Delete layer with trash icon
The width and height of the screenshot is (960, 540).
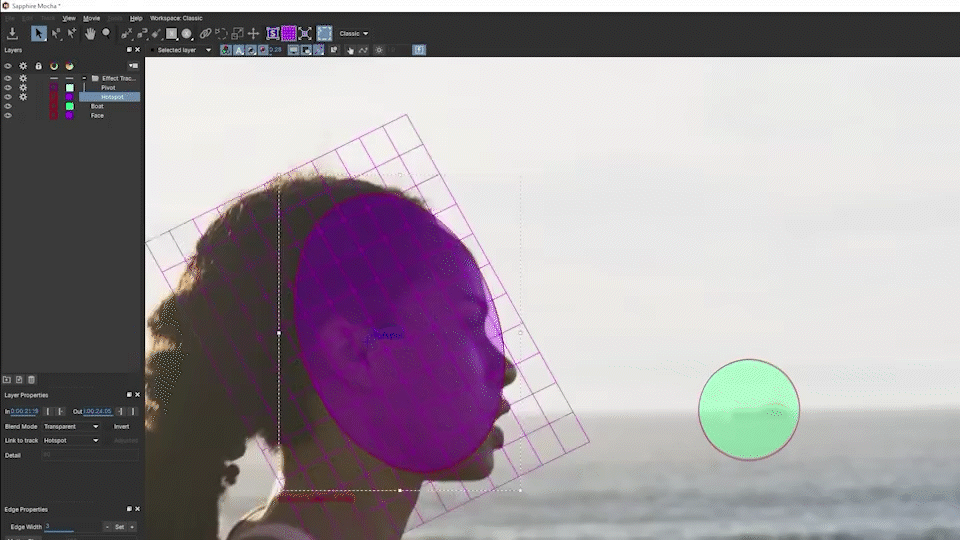coord(31,380)
